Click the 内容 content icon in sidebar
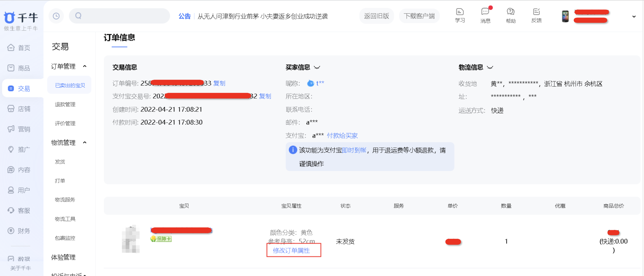Screen dimensions: 644x276 click(11, 170)
